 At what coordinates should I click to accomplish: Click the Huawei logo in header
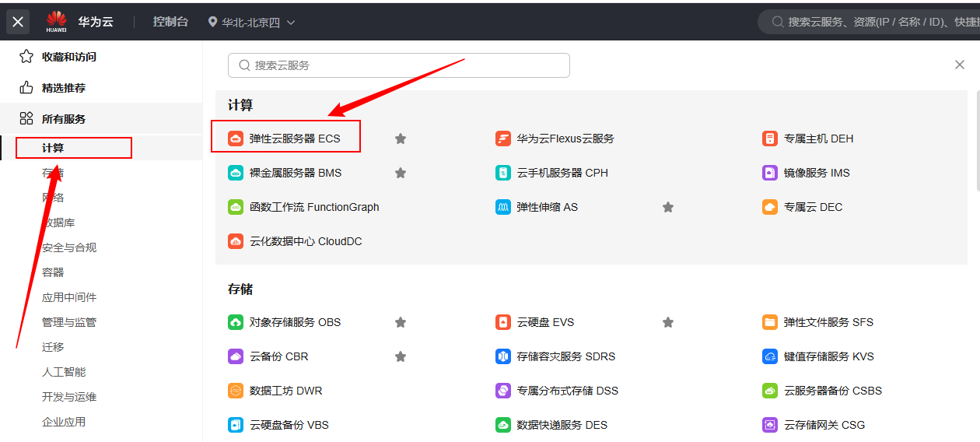[56, 21]
